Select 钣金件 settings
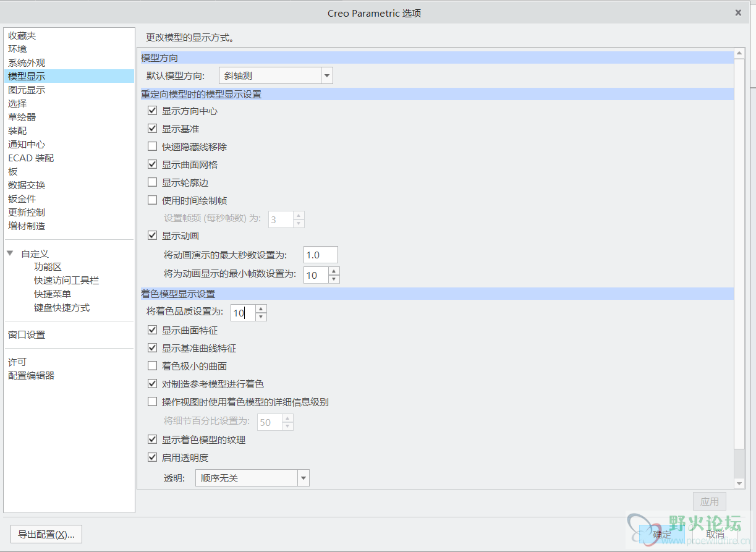Screen dimensions: 756x552 (x=22, y=199)
